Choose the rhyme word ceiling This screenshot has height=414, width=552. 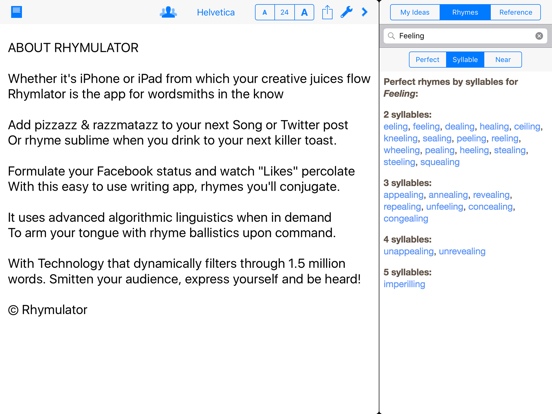527,126
